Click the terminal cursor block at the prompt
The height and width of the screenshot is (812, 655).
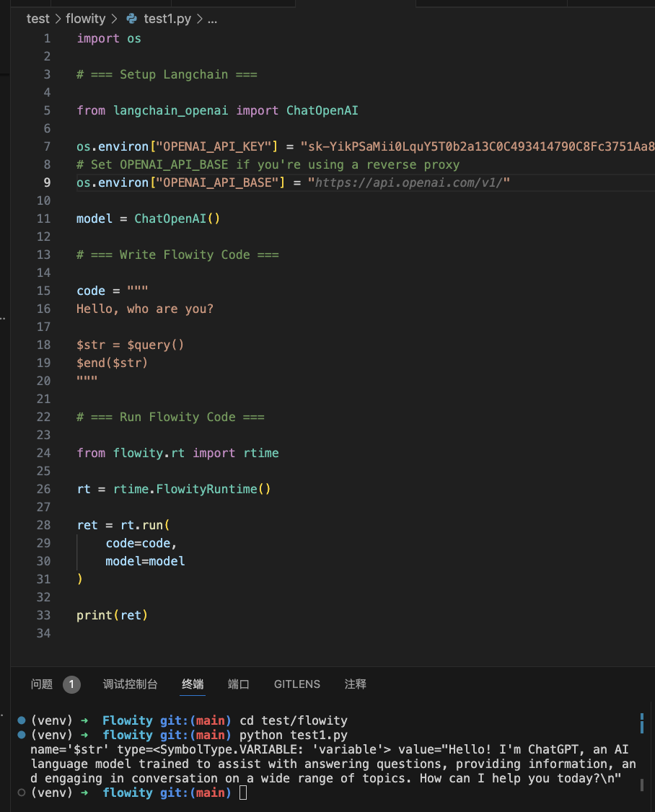[243, 793]
